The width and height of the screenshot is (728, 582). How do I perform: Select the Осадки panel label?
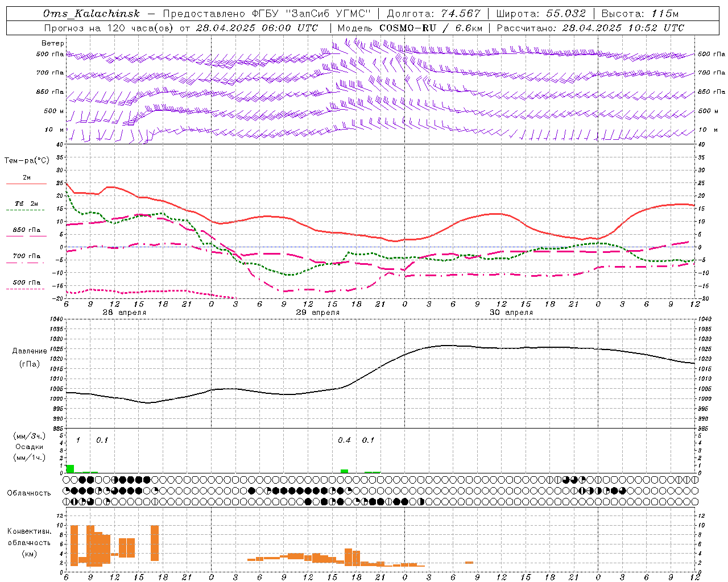pyautogui.click(x=30, y=447)
